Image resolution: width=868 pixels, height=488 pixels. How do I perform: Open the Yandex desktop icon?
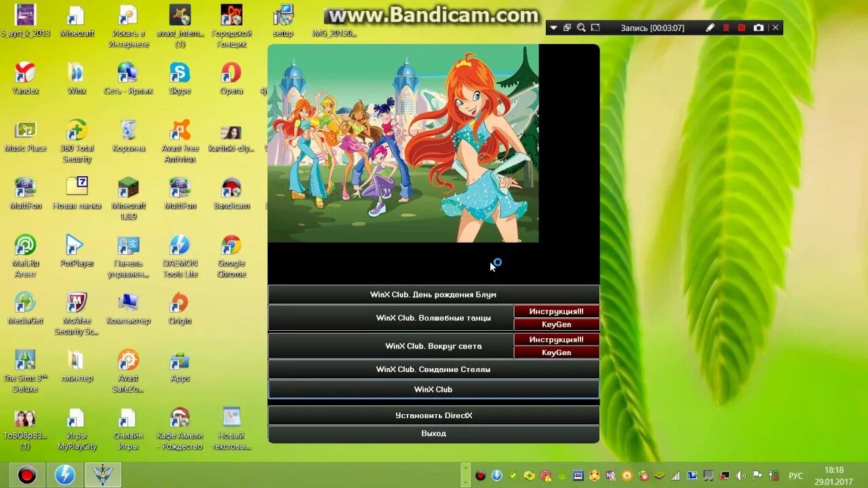(x=25, y=78)
